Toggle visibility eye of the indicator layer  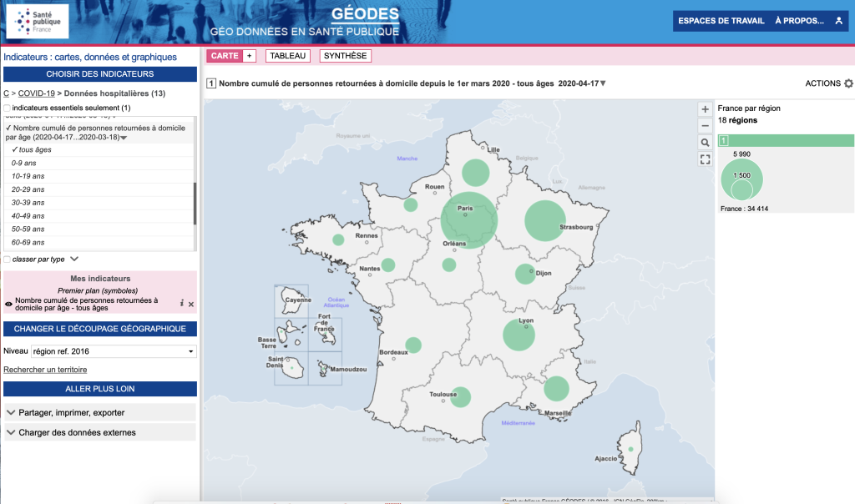(8, 305)
